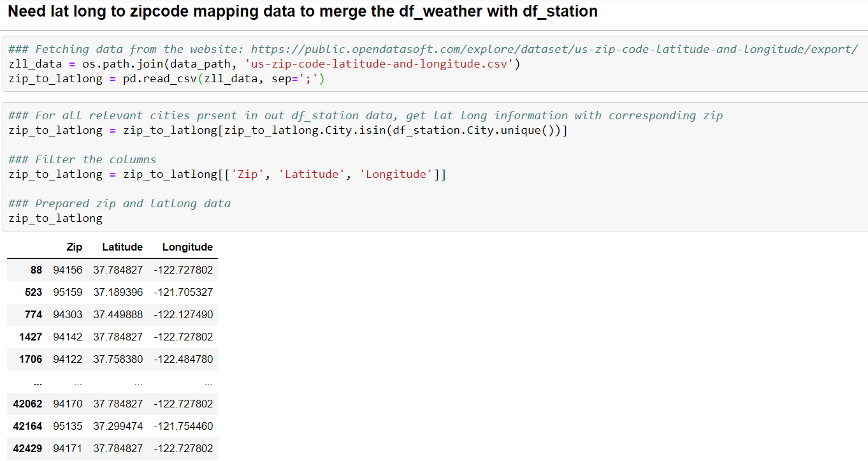The width and height of the screenshot is (868, 461).
Task: Click zip value 94142
Action: coord(68,337)
